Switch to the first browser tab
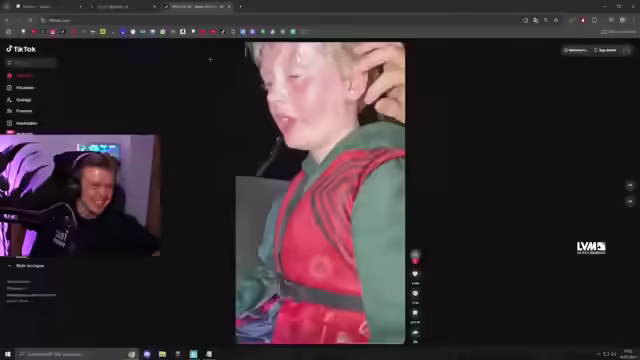Viewport: 640px width, 360px height. tap(48, 7)
